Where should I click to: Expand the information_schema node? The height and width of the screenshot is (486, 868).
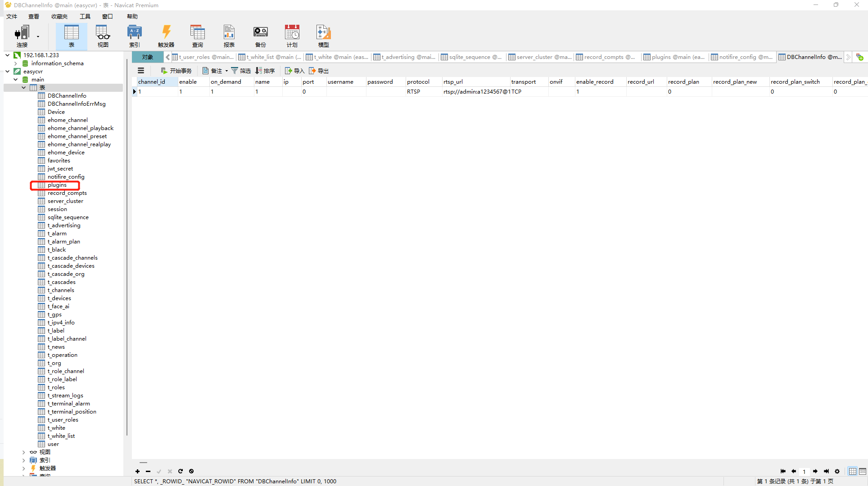point(16,63)
